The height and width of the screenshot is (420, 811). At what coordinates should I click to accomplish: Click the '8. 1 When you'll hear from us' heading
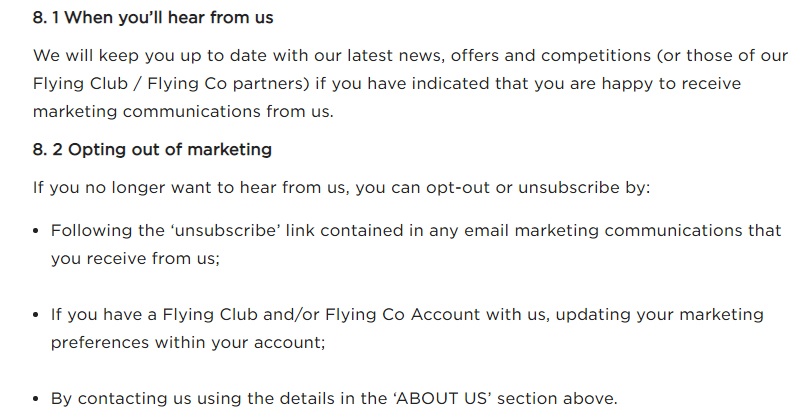point(153,18)
